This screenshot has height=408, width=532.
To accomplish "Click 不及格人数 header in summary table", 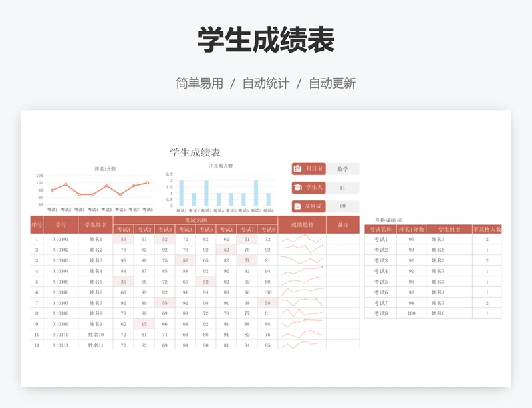I will 487,230.
